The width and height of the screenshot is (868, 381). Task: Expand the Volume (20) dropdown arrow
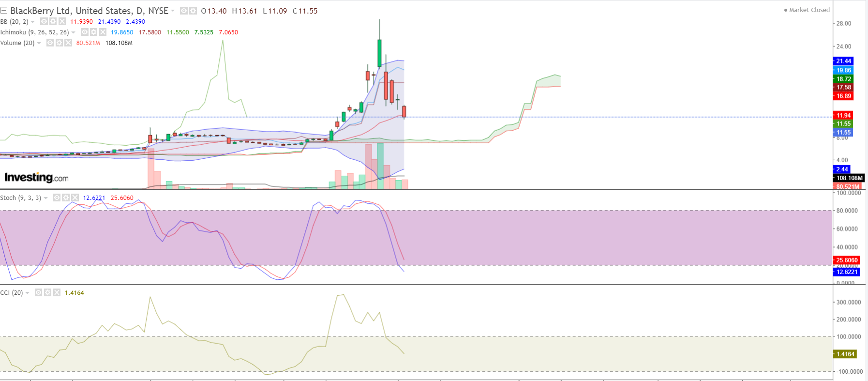point(39,43)
